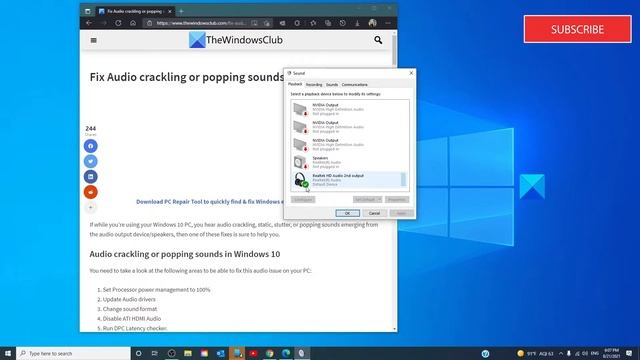Click the 'Type here to search' taskbar box
The width and height of the screenshot is (640, 360).
[73, 353]
